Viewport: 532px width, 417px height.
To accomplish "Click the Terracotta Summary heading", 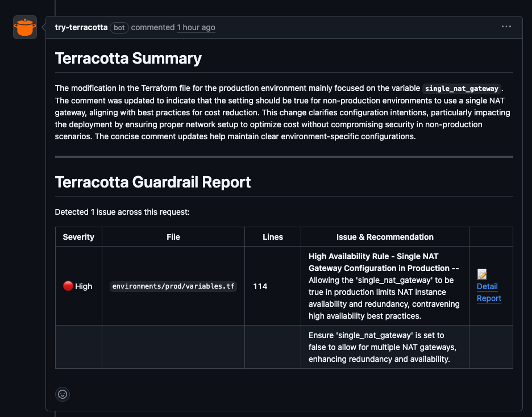I will tap(128, 59).
